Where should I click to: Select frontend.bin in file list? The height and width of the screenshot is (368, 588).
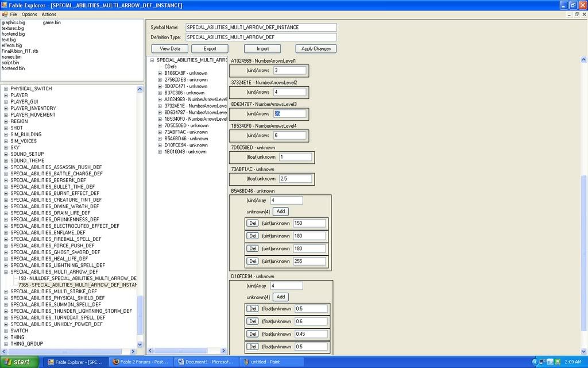pos(13,68)
